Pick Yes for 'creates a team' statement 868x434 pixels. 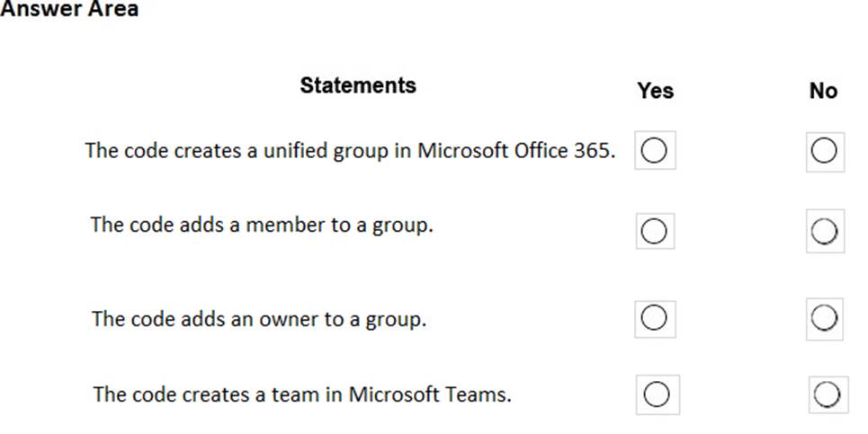pos(656,394)
